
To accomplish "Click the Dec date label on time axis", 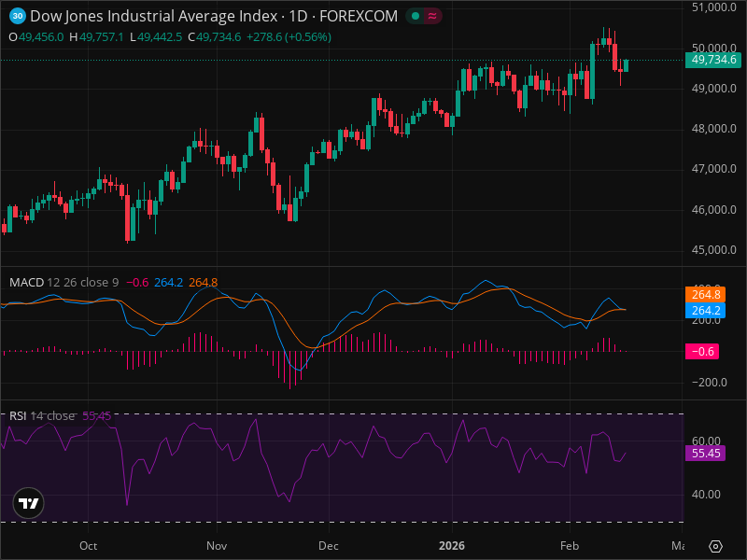I will 329,546.
